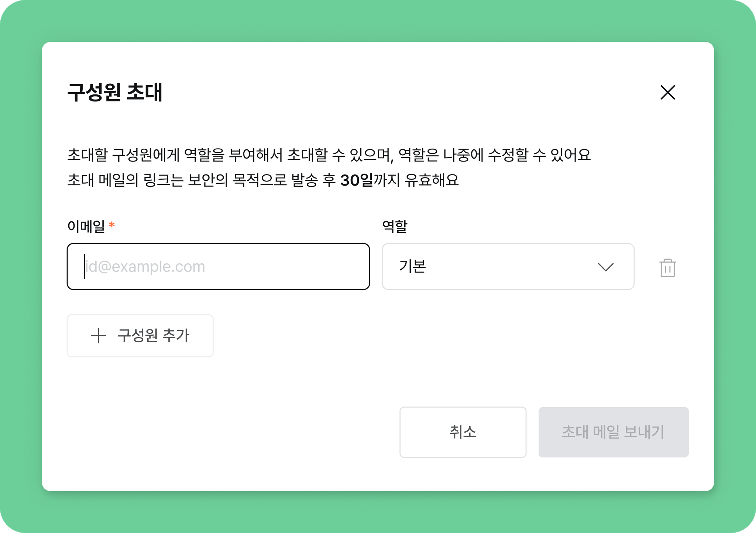The height and width of the screenshot is (533, 756).
Task: Select the 기본 value text in role box
Action: (412, 266)
